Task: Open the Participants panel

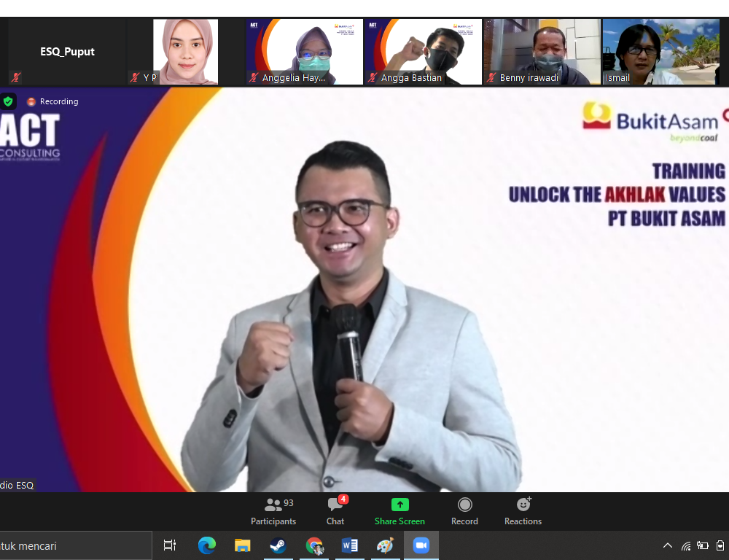Action: point(273,510)
